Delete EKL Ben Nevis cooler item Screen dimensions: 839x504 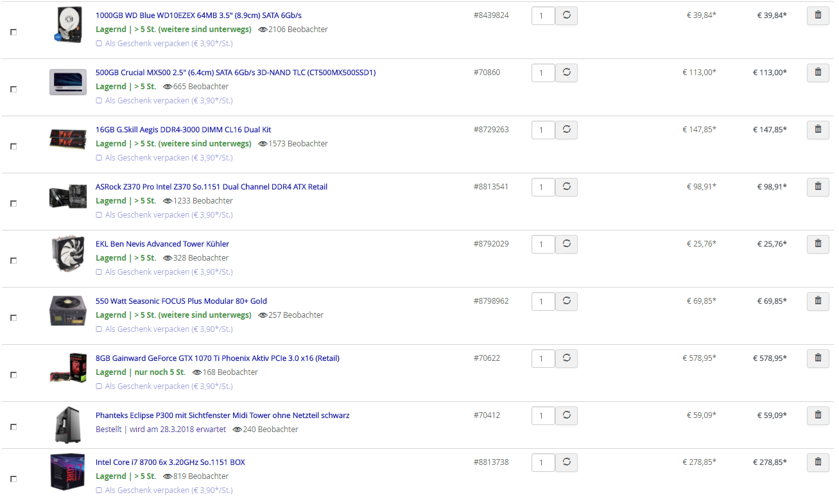pos(818,244)
